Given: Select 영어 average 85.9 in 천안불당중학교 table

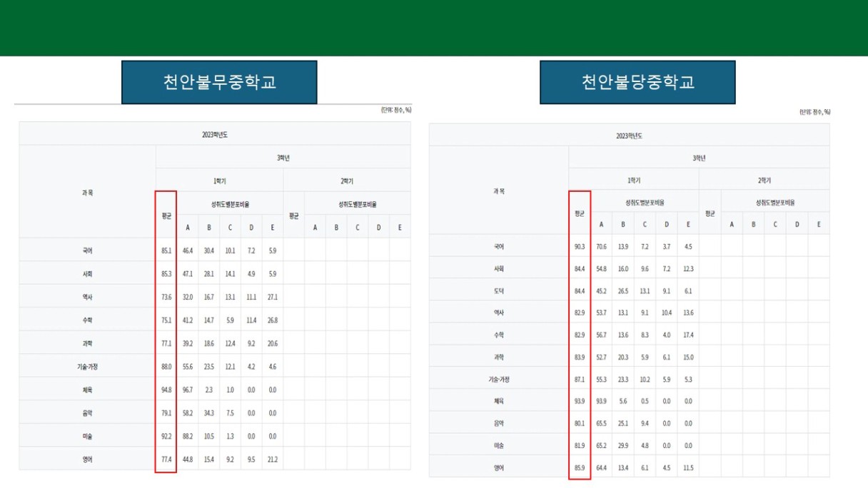Looking at the screenshot, I should [580, 468].
